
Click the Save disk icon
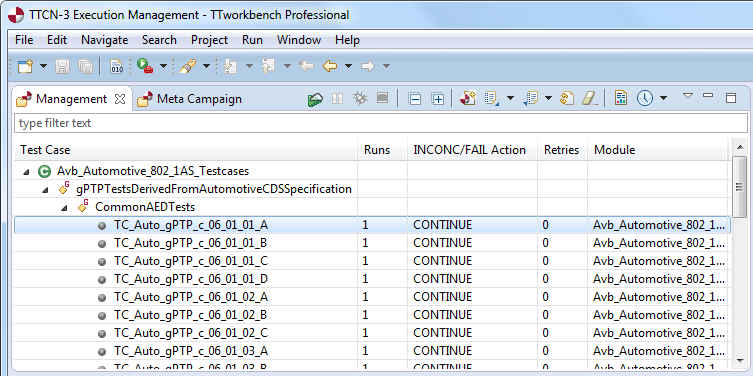pyautogui.click(x=62, y=66)
